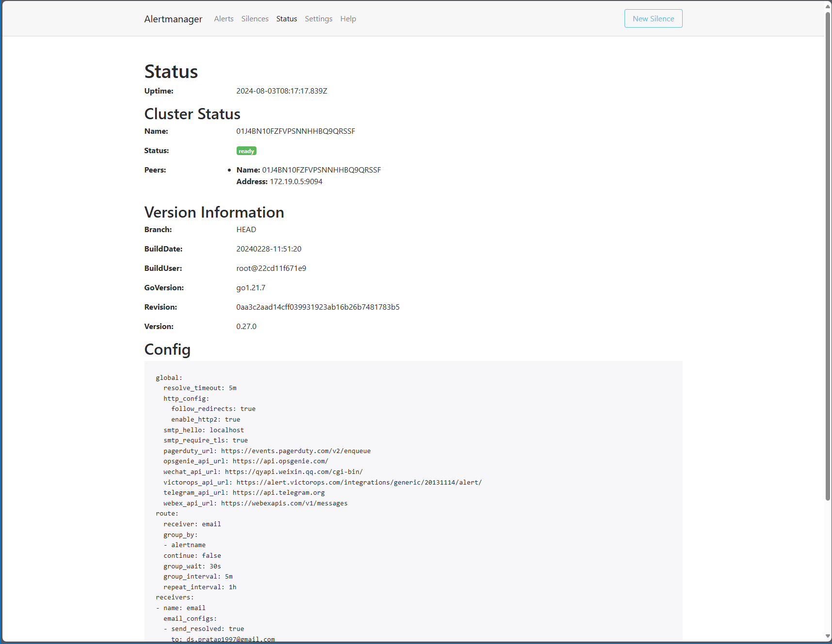Viewport: 832px width, 644px height.
Task: Click the scrollbar down arrow
Action: pos(828,637)
